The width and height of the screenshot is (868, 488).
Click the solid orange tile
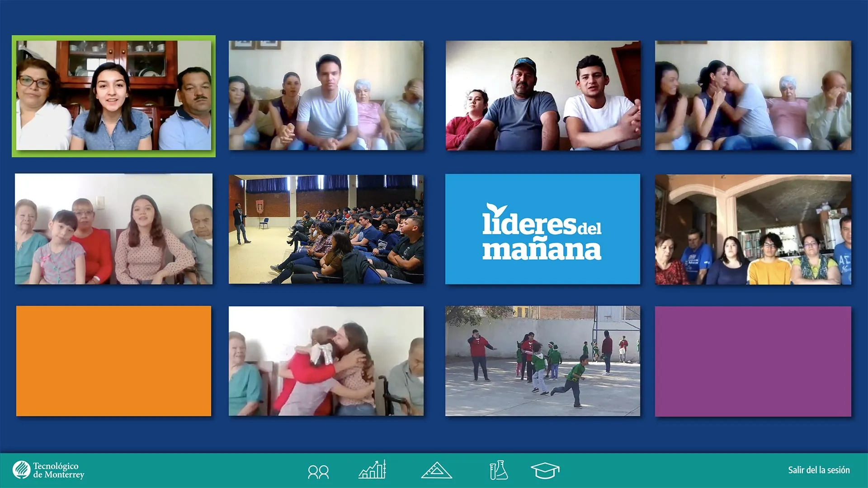point(113,361)
